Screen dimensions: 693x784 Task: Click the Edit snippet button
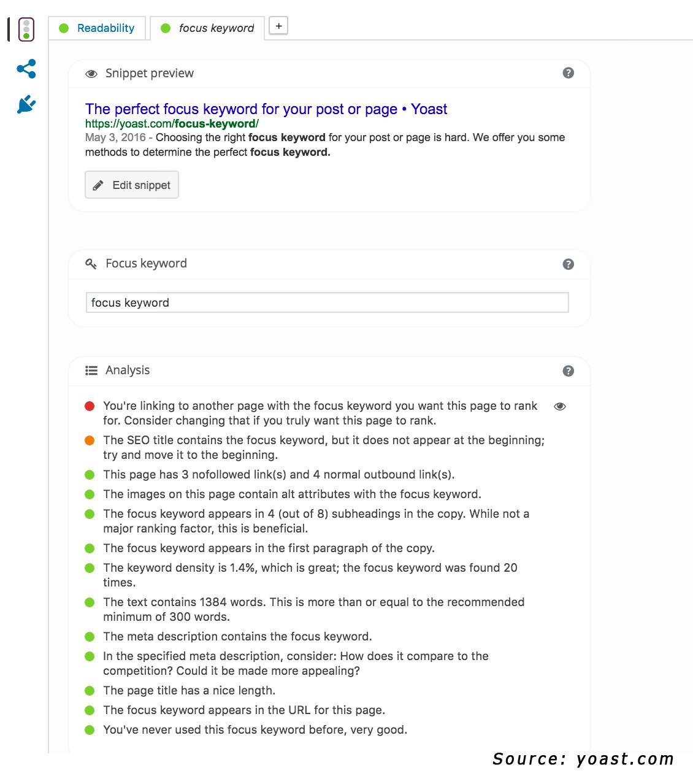[132, 185]
